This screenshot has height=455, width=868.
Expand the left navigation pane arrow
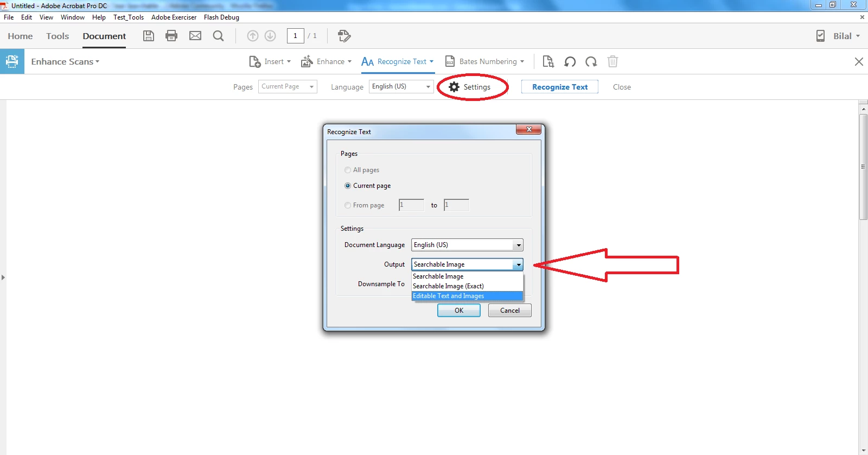(3, 277)
